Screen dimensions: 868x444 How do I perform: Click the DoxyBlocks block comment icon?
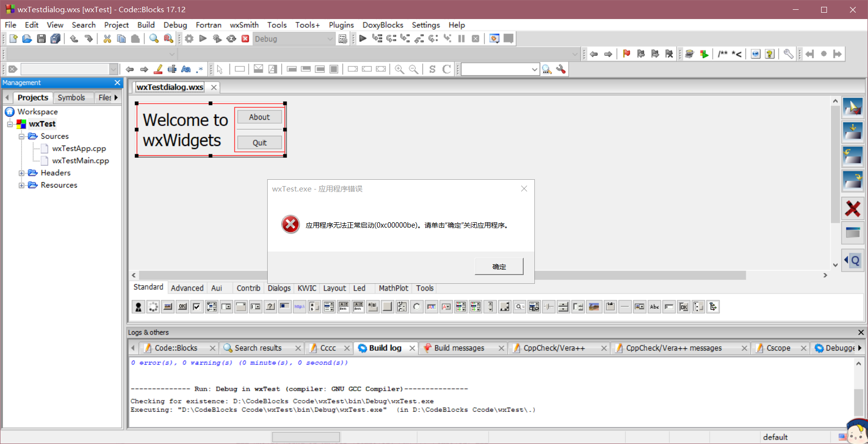(723, 54)
